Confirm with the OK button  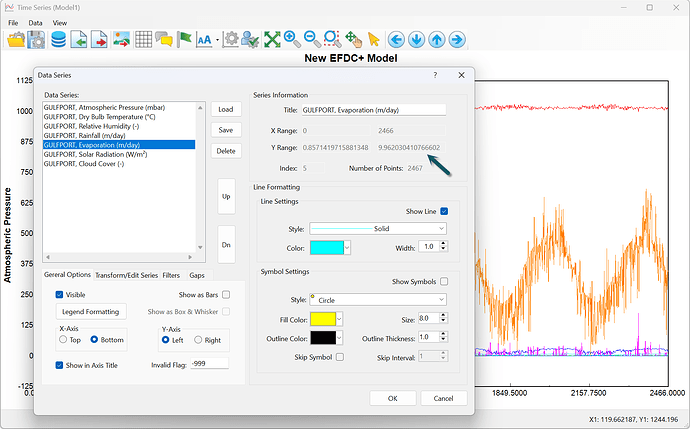pos(393,398)
